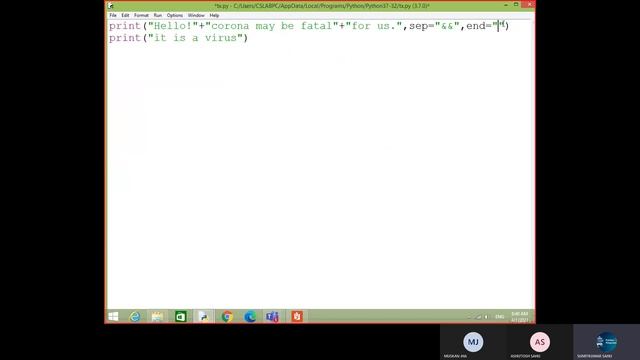Click the "end" parameter in code
This screenshot has height=360, width=640.
pyautogui.click(x=476, y=26)
